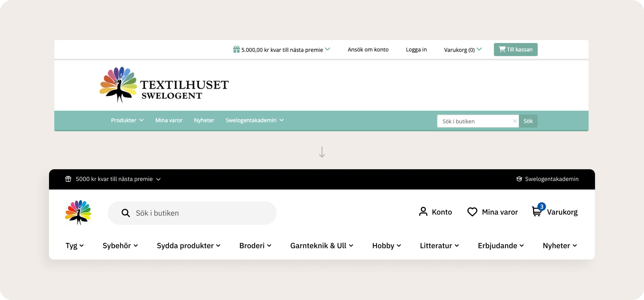Click the Logga in link
Image resolution: width=644 pixels, height=300 pixels.
click(x=416, y=49)
